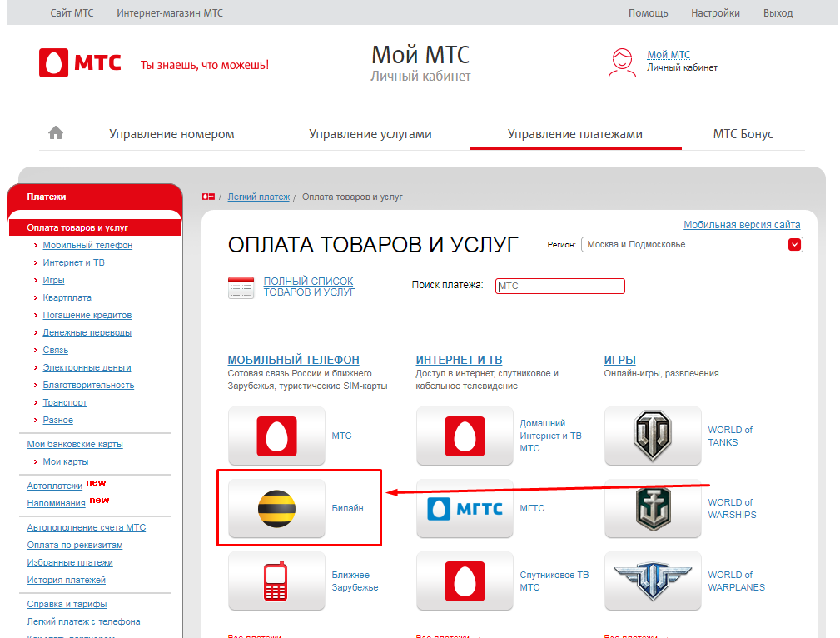Click the breadcrumb payment icon before Легкий платеж
The image size is (840, 638).
pos(208,197)
